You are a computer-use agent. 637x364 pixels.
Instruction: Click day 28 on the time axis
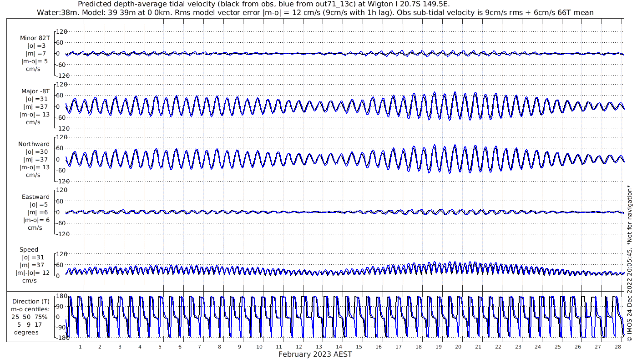tap(617, 347)
